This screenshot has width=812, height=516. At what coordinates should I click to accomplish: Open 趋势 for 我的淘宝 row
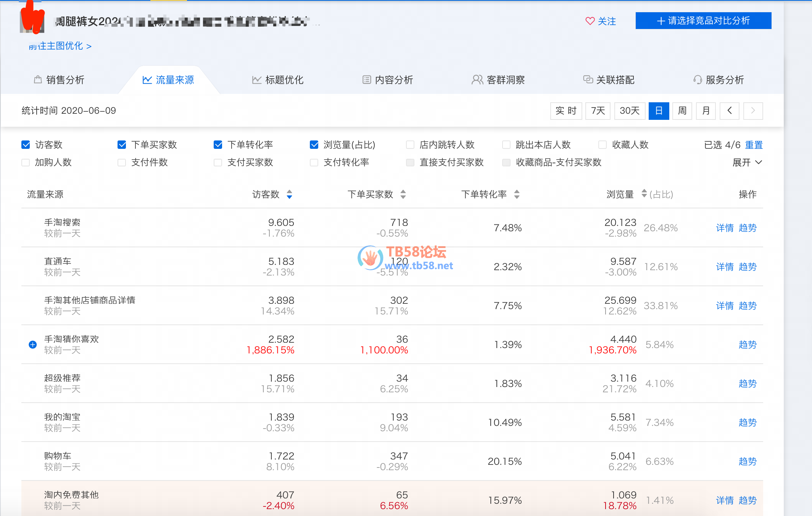coord(748,422)
